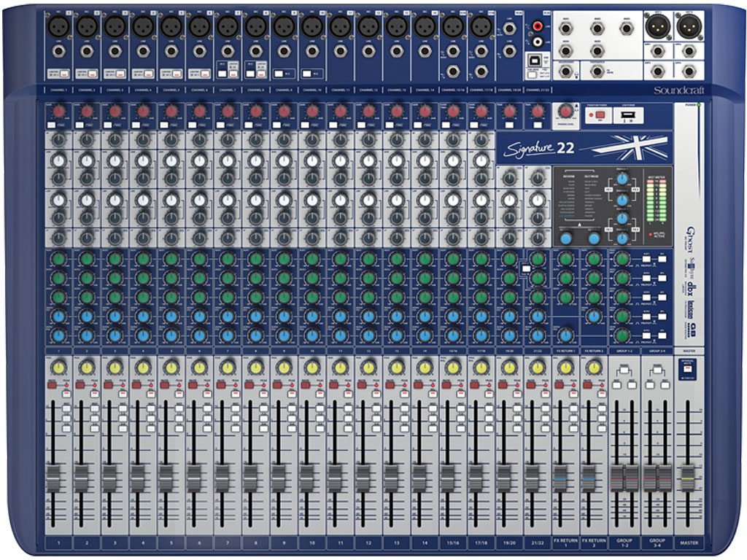The width and height of the screenshot is (747, 560).
Task: Click the channel 1 line input jack
Action: [59, 51]
